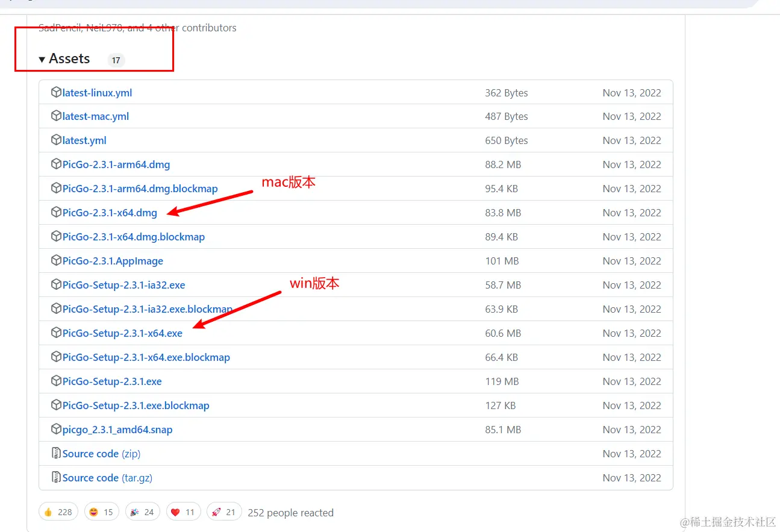This screenshot has width=780, height=532.
Task: Click the '83.8 MB' size value
Action: click(503, 213)
